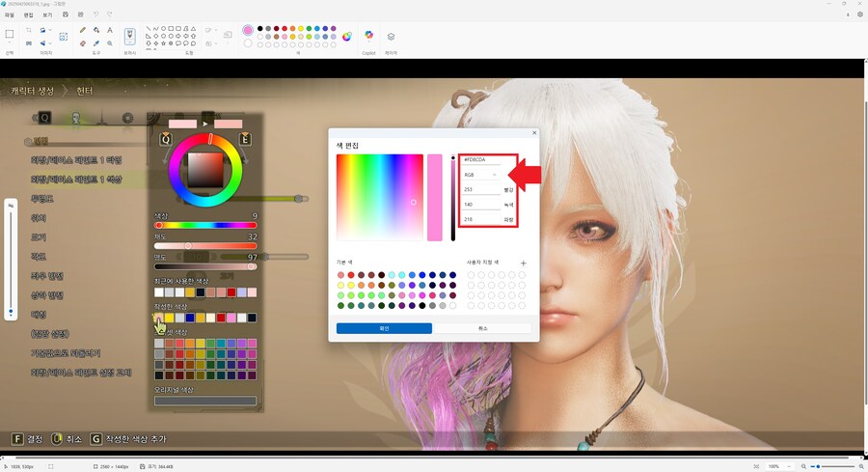Click the zoom in magnifier in status bar

861,466
